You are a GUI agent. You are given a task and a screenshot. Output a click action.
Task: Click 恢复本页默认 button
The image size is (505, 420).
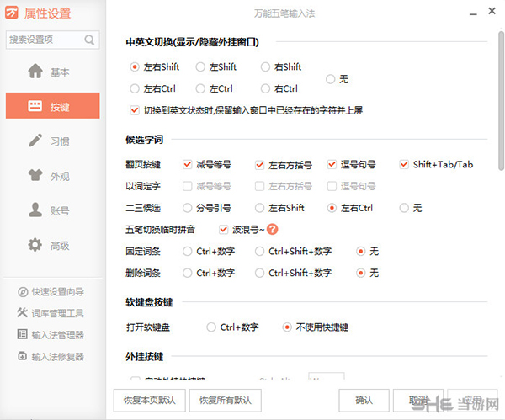(150, 401)
